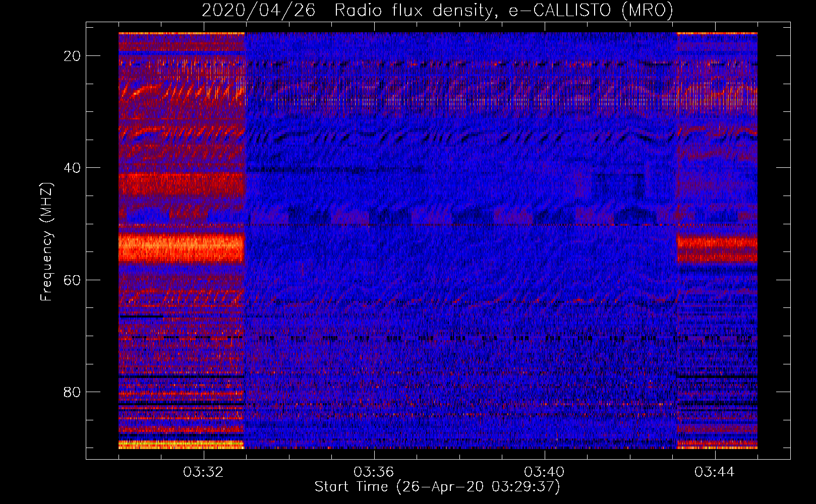Screen dimensions: 816x504
Task: Click the 03:40 time tick label
Action: [544, 472]
